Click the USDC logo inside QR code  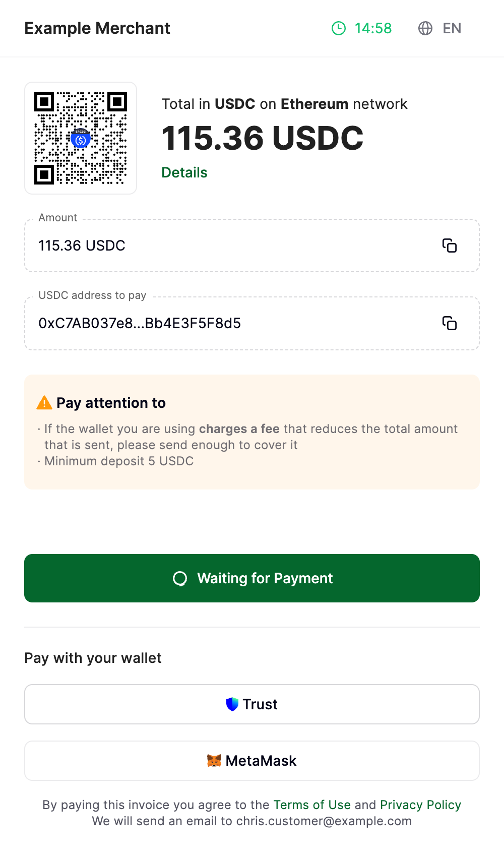[x=81, y=139]
